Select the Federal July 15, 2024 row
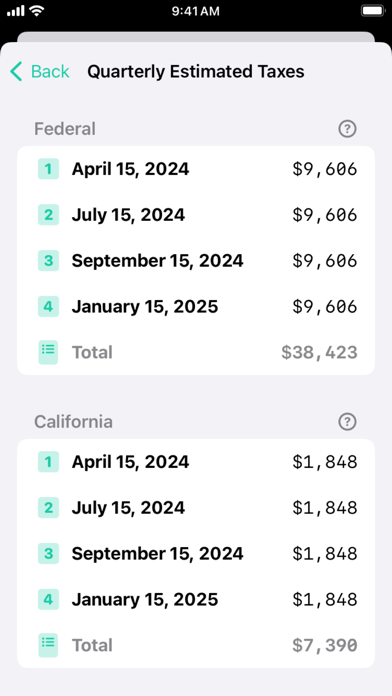392x696 pixels. [196, 215]
